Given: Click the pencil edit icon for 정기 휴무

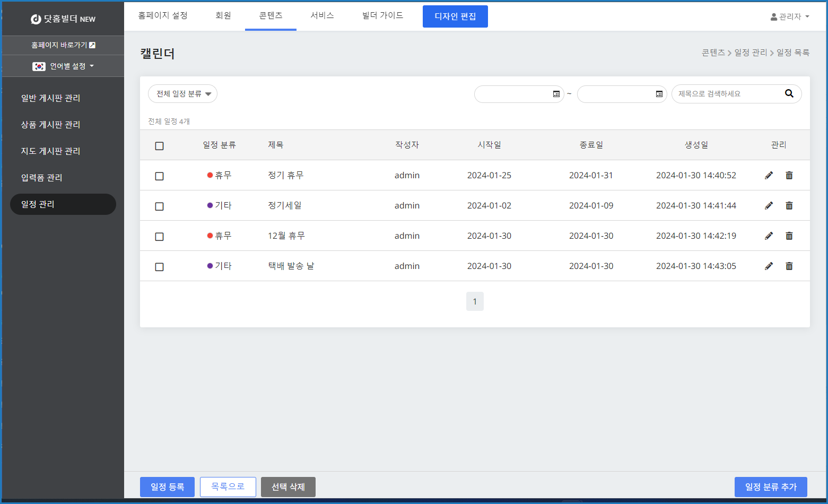Looking at the screenshot, I should tap(769, 176).
